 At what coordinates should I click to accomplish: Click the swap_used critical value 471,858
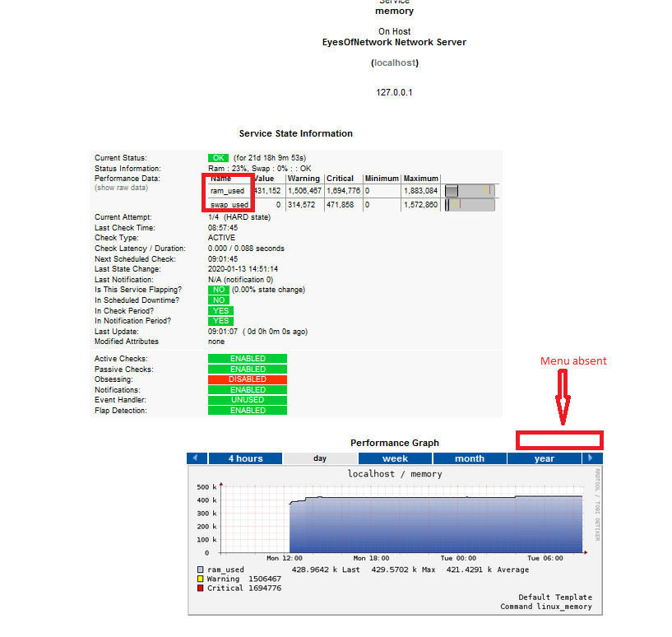tap(341, 205)
